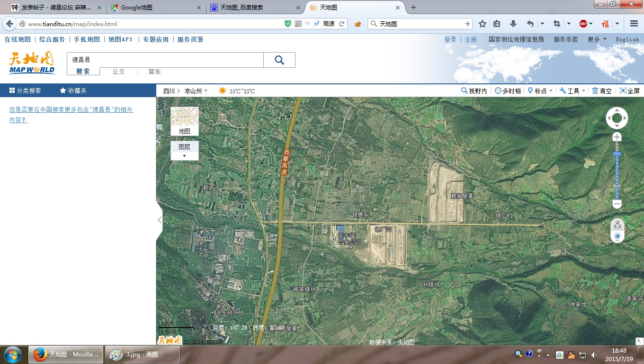This screenshot has height=364, width=644.
Task: Open 国家测绘地理信息局 link
Action: 516,39
